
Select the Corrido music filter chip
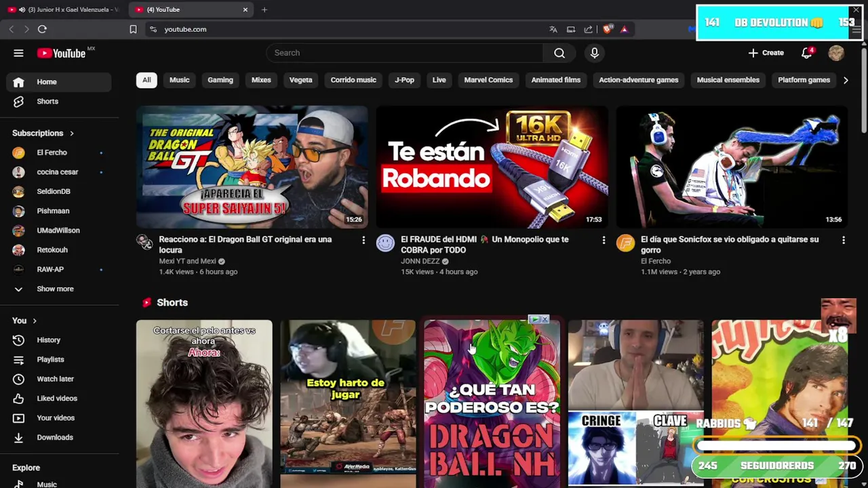coord(353,80)
